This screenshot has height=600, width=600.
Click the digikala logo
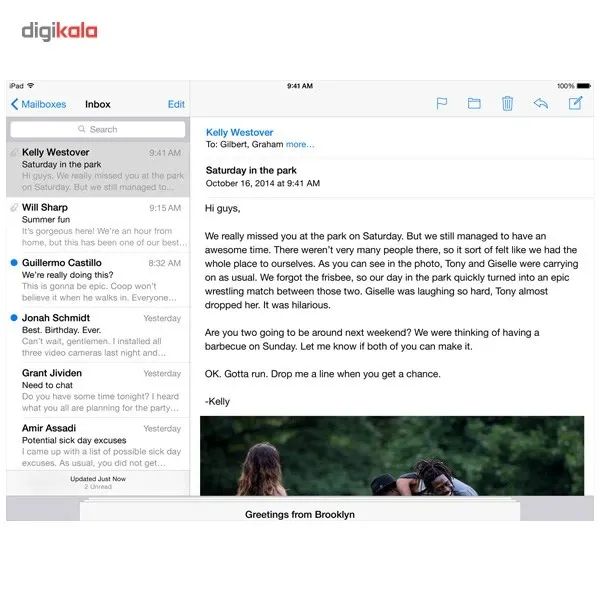coord(59,31)
